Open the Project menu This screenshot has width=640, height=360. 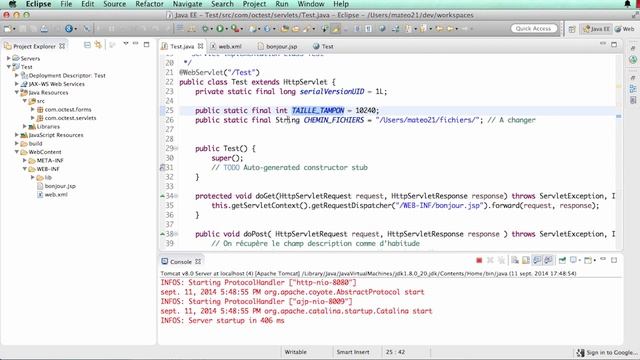pos(254,4)
